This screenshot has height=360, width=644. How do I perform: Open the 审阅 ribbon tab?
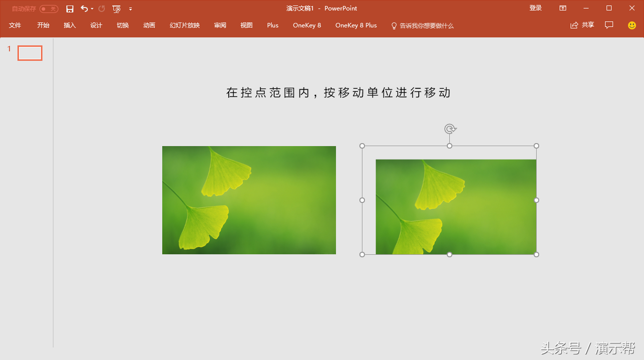tap(220, 25)
